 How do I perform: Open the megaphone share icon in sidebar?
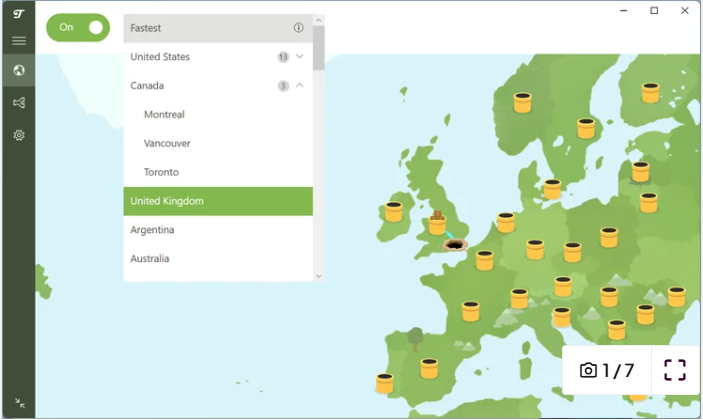point(19,103)
